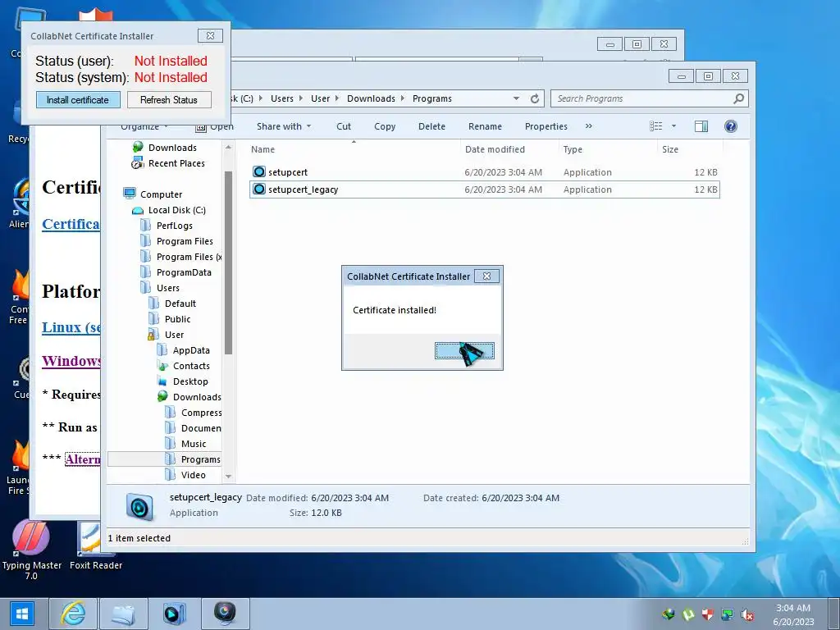Open the Linux link on the webpage
This screenshot has height=630, width=840.
[x=71, y=327]
